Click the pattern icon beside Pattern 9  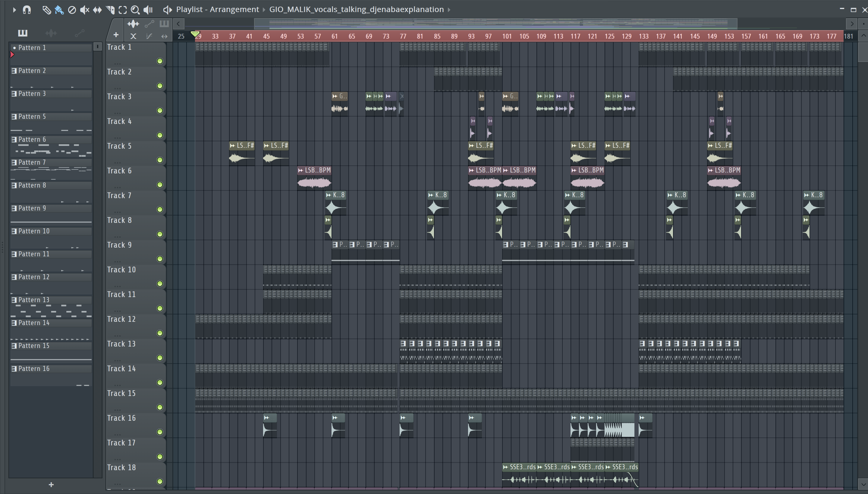point(14,208)
